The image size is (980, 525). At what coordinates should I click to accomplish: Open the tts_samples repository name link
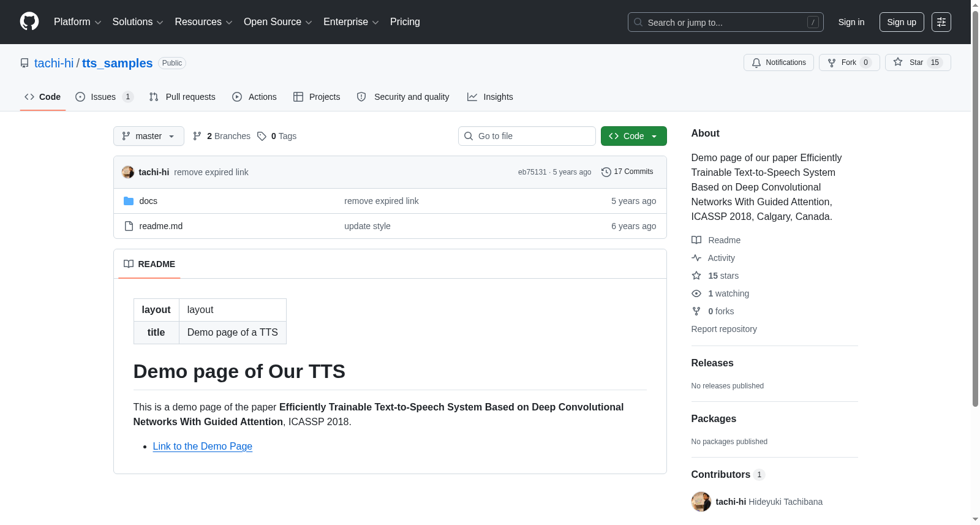pyautogui.click(x=118, y=63)
